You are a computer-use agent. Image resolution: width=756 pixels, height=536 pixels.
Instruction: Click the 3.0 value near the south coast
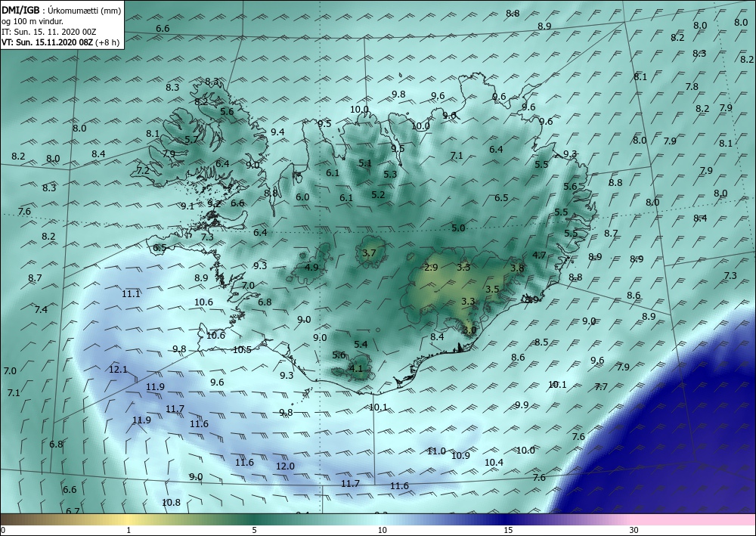(469, 330)
